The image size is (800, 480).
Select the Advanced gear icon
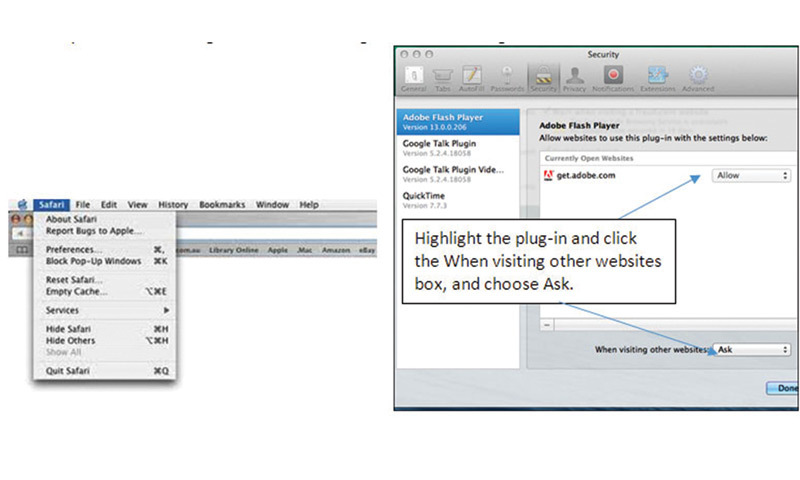coord(699,78)
